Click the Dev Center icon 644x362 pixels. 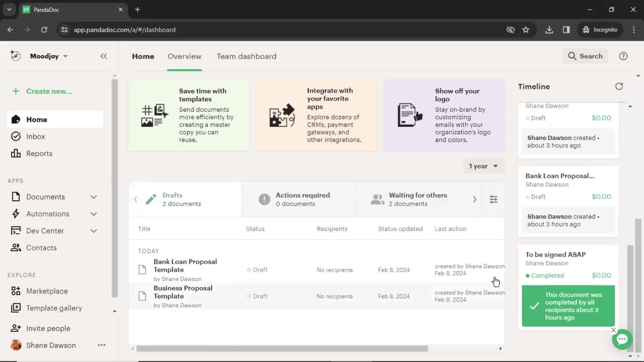point(16,231)
